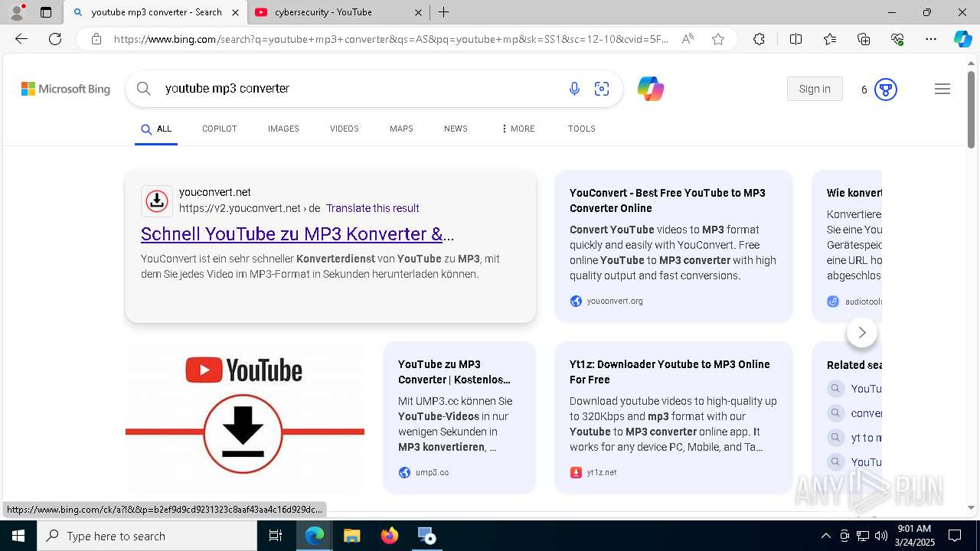980x551 pixels.
Task: Reload the page with the refresh icon
Action: coord(55,39)
